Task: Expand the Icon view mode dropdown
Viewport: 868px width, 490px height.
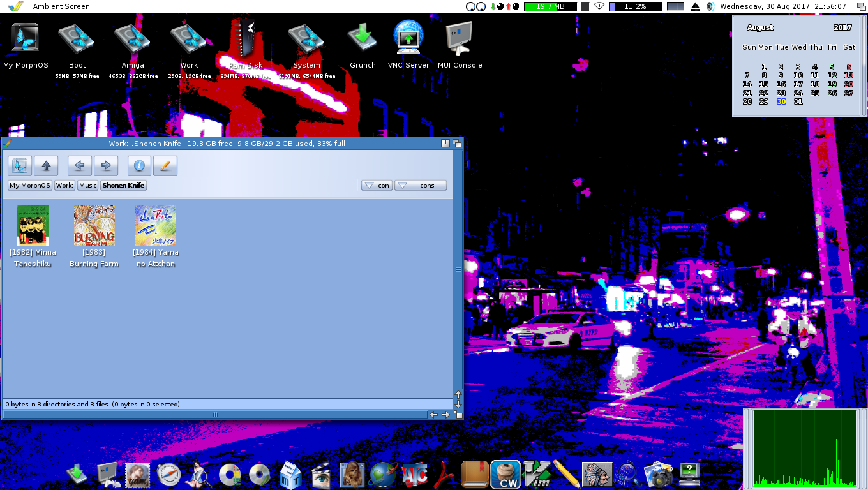Action: pyautogui.click(x=377, y=186)
